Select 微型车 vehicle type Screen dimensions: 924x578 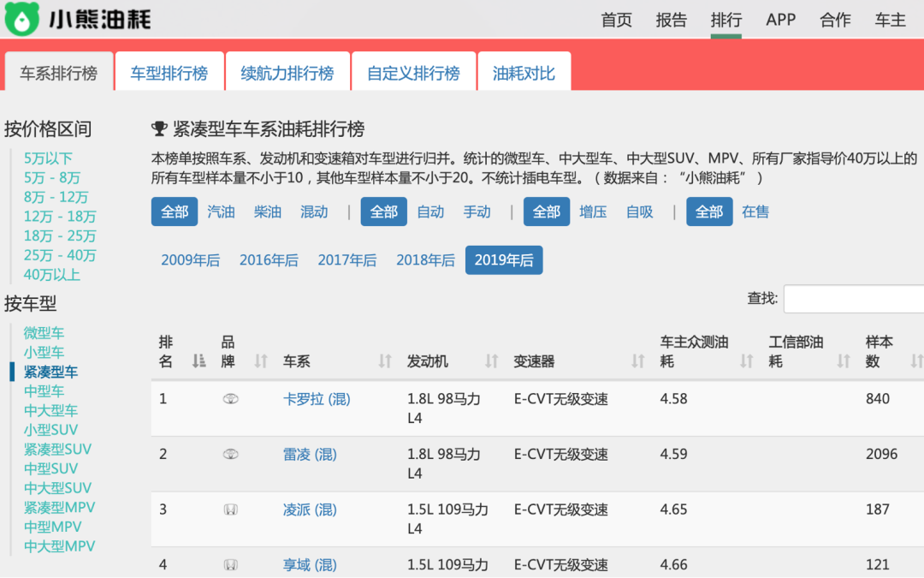pos(44,333)
